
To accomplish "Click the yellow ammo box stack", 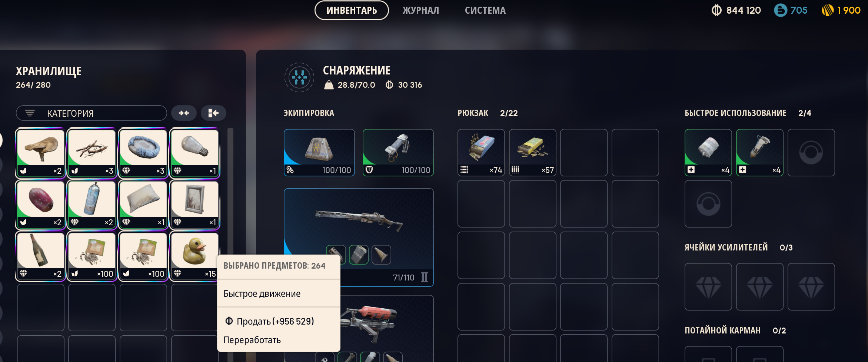I will 532,153.
